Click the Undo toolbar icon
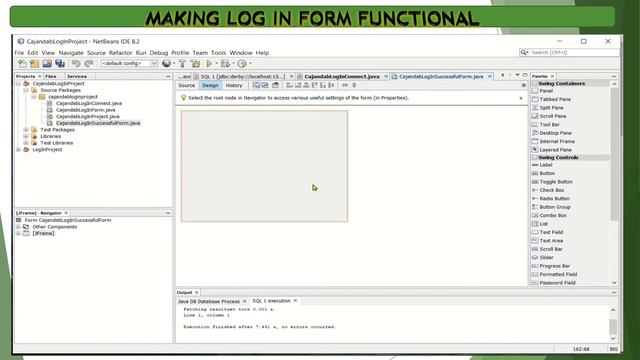The height and width of the screenshot is (360, 640). [x=76, y=63]
